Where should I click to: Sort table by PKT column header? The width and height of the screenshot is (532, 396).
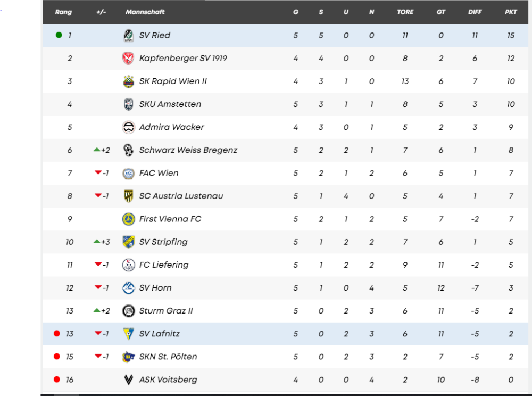[511, 12]
